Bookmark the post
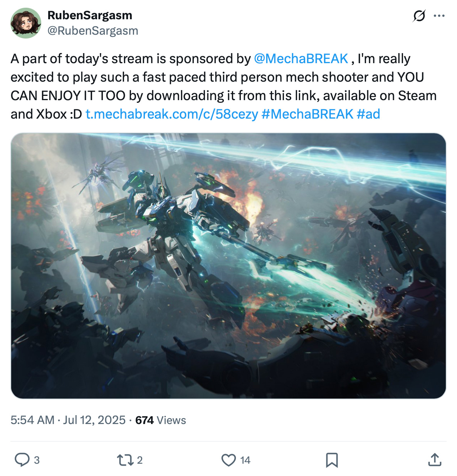The image size is (457, 476). (x=332, y=459)
